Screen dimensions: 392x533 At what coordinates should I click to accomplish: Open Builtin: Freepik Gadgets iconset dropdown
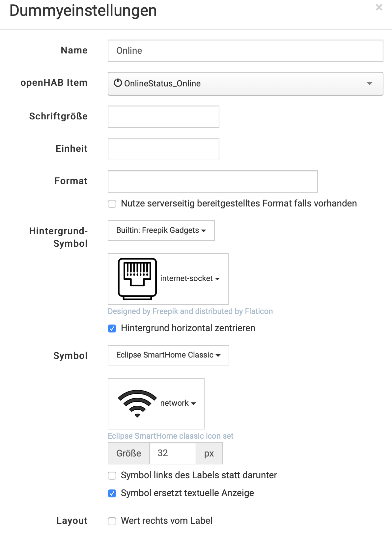(161, 231)
